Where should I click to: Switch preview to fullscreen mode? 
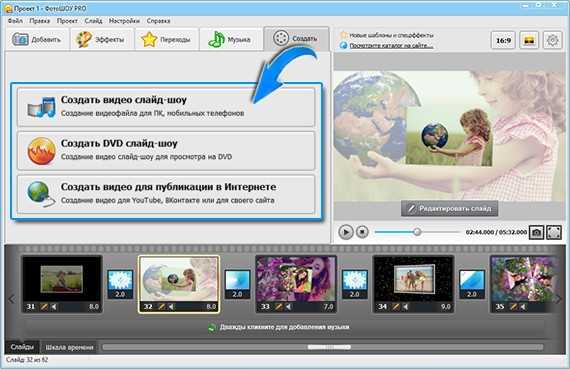click(x=554, y=232)
